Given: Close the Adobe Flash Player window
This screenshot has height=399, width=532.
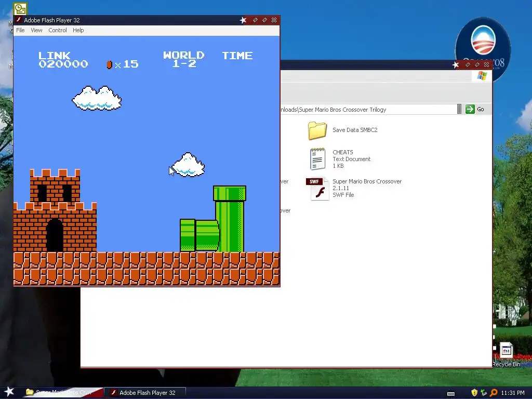Looking at the screenshot, I should coord(274,20).
